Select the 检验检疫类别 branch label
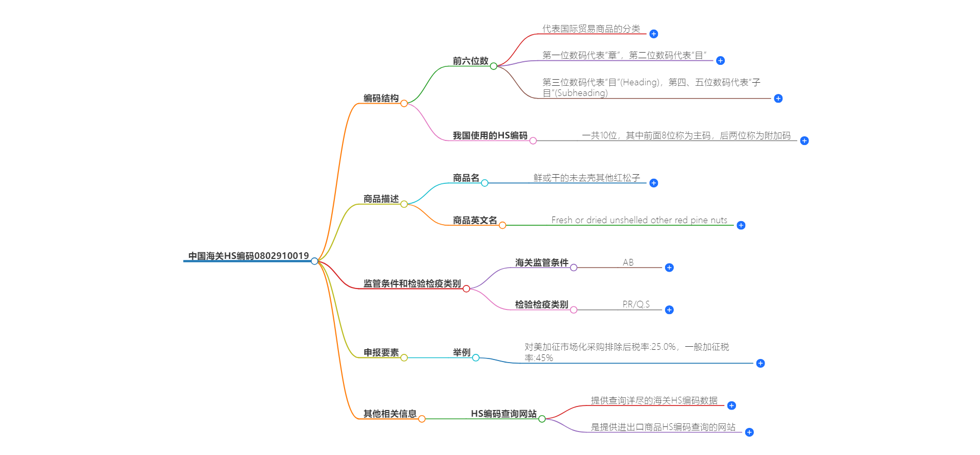 coord(542,304)
